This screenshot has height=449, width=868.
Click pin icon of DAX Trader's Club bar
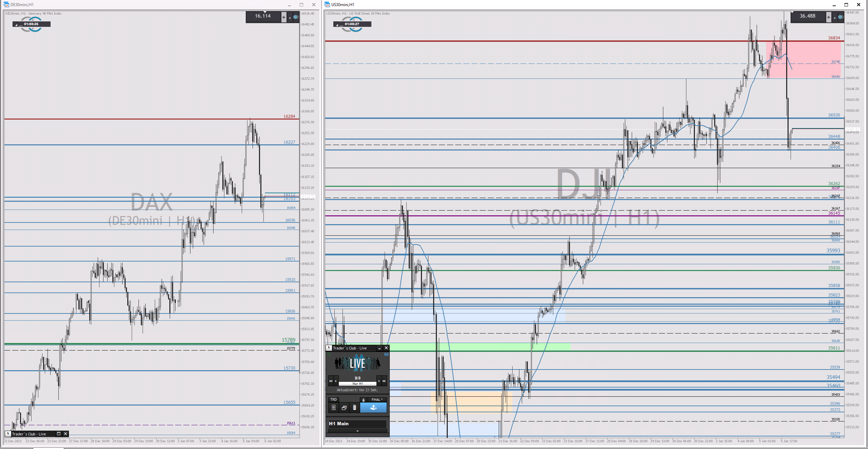click(8, 434)
